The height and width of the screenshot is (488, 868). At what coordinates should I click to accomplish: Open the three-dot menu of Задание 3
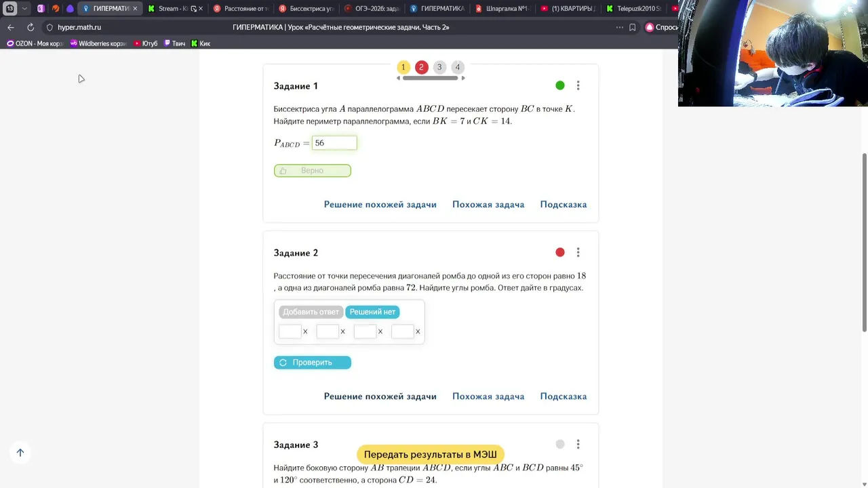click(578, 444)
